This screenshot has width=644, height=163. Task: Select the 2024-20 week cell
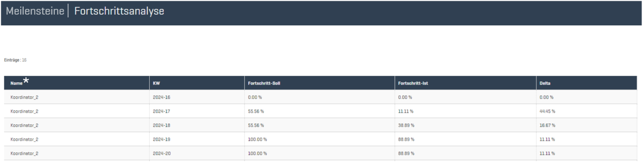[x=161, y=153]
